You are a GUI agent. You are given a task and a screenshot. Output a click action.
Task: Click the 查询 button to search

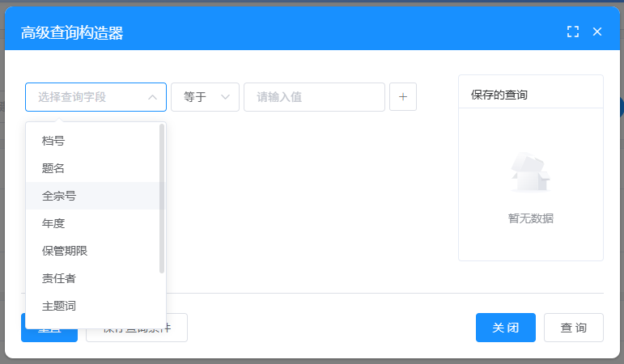click(573, 328)
